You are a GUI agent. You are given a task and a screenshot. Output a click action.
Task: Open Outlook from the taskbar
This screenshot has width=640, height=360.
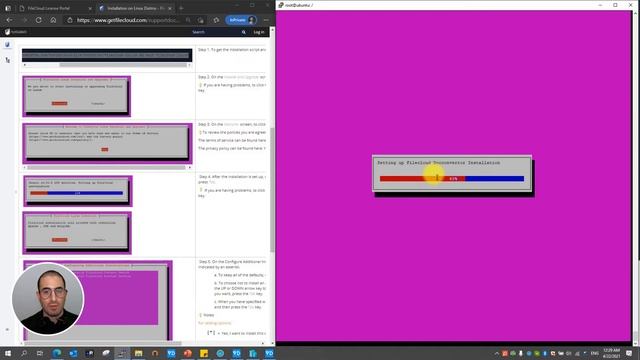point(73,353)
